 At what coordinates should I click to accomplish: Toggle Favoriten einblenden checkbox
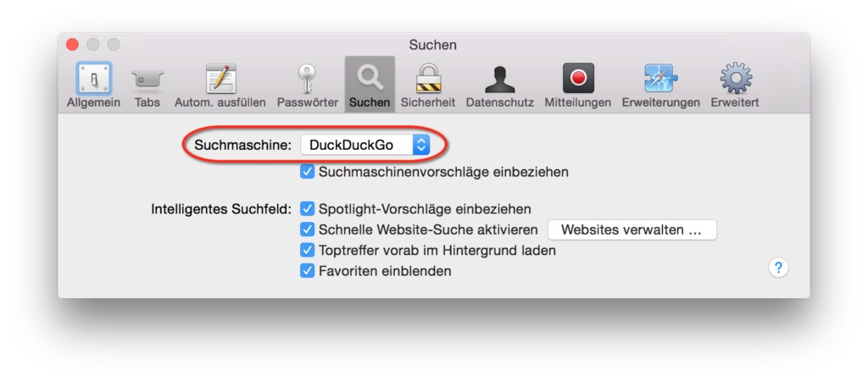[x=307, y=271]
